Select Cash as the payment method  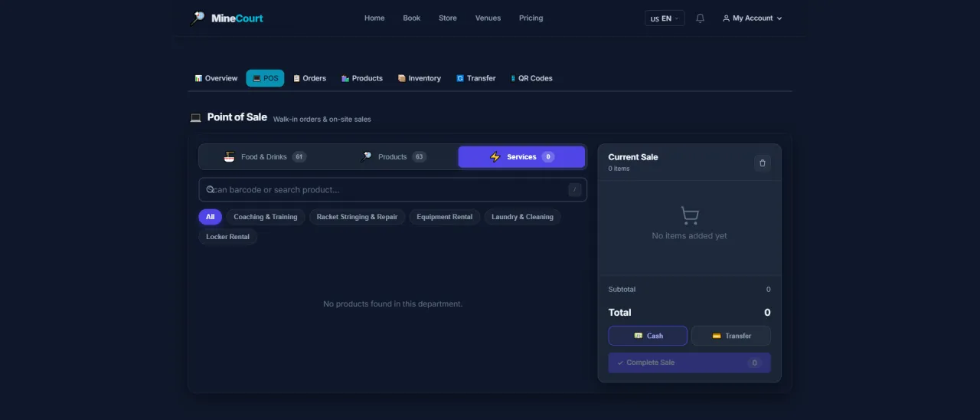point(648,336)
